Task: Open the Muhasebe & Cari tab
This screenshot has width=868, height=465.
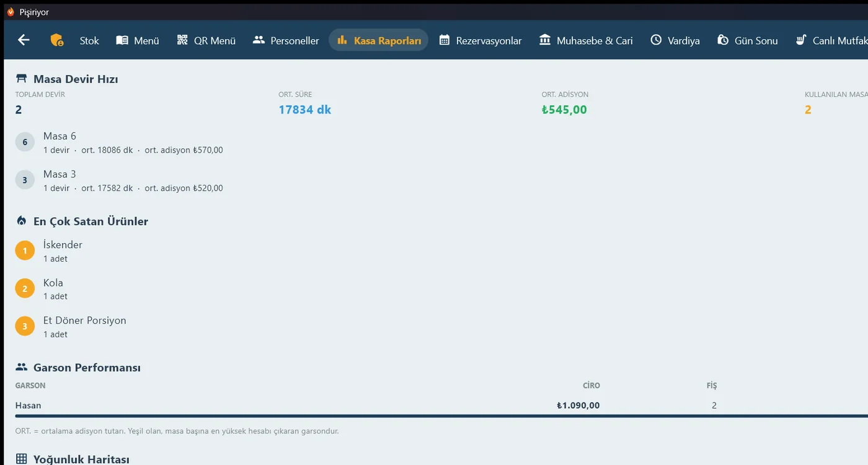Action: 586,40
